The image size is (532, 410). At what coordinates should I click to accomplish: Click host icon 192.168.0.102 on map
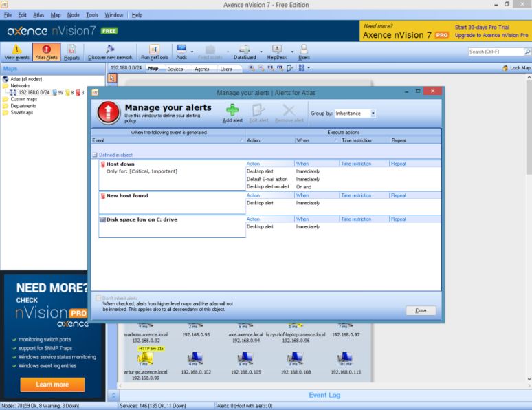pyautogui.click(x=195, y=358)
